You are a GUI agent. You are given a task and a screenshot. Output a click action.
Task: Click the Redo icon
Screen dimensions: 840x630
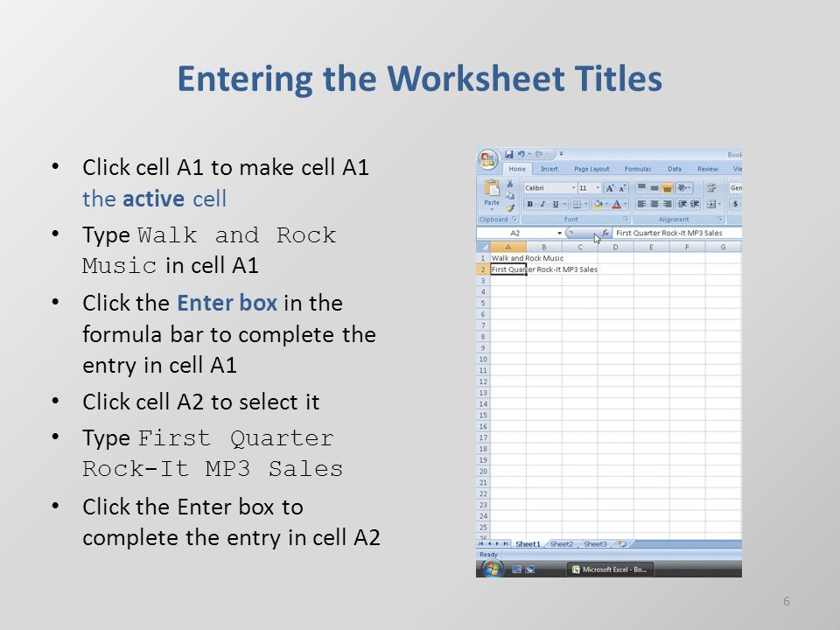tap(539, 155)
